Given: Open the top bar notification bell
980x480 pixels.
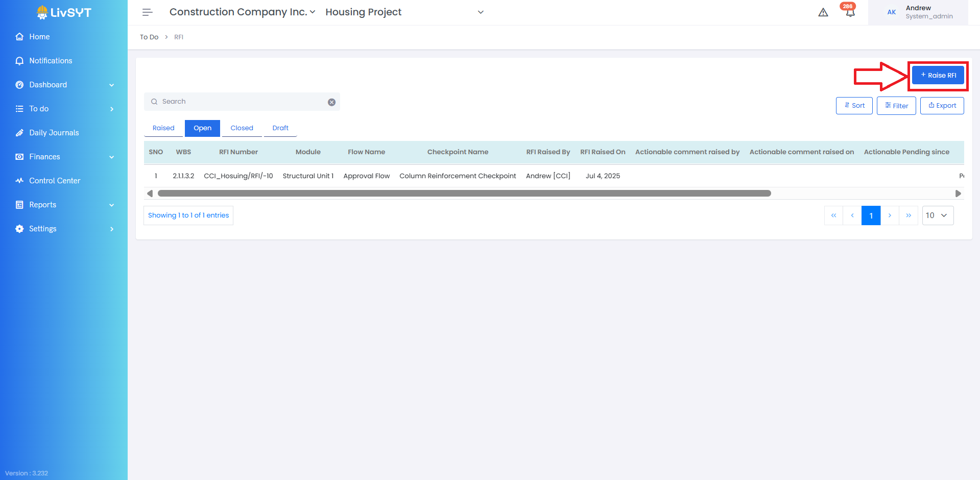Looking at the screenshot, I should point(850,11).
